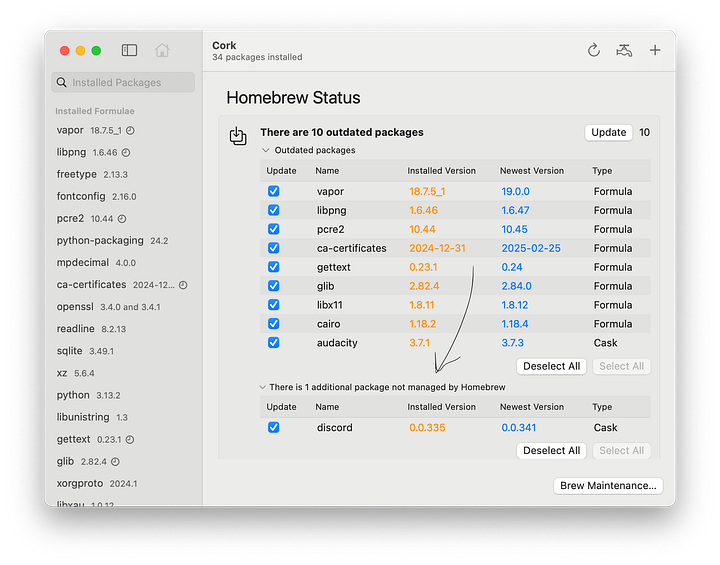Click the outdated clock icon beside pcre2 in sidebar
720x565 pixels.
122,219
